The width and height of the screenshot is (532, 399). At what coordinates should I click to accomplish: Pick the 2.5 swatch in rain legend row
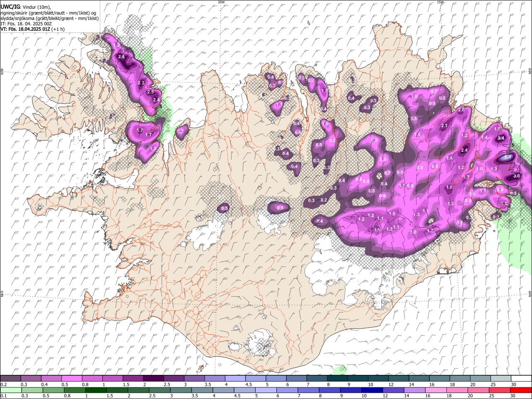(x=159, y=390)
